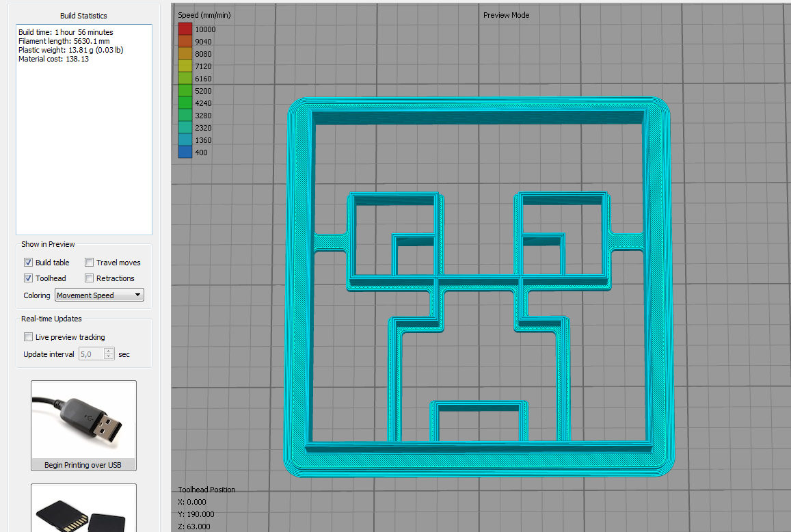Open the Coloring dropdown showing Movement Speed
This screenshot has width=791, height=532.
point(99,295)
